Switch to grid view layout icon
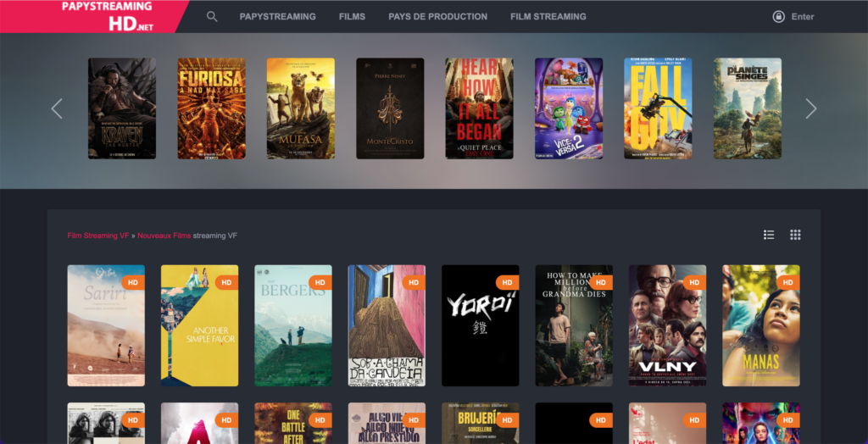This screenshot has height=444, width=868. pos(795,235)
